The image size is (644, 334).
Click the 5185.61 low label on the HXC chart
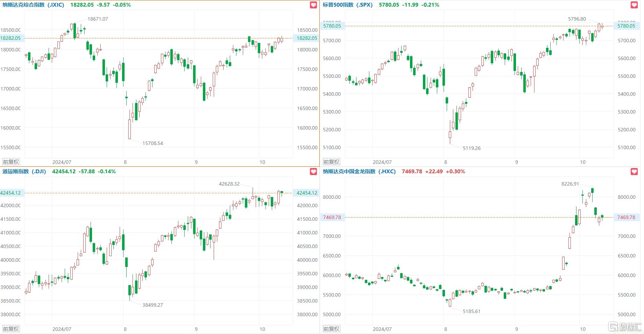[472, 311]
